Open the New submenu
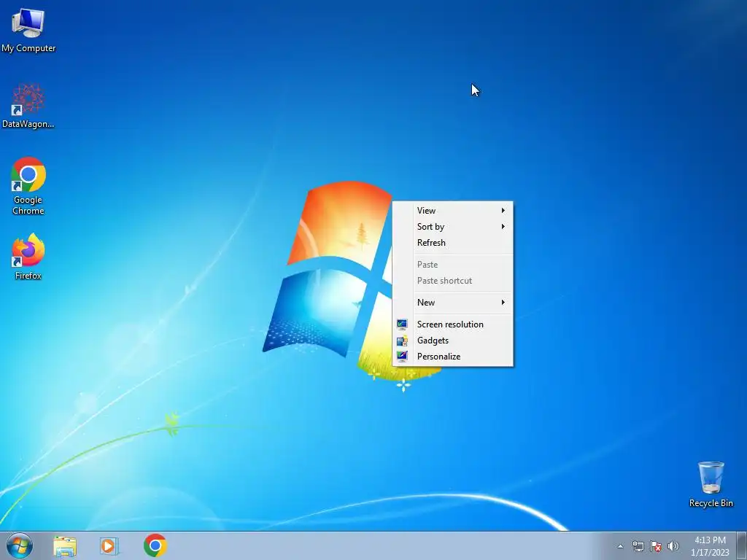 pyautogui.click(x=452, y=303)
